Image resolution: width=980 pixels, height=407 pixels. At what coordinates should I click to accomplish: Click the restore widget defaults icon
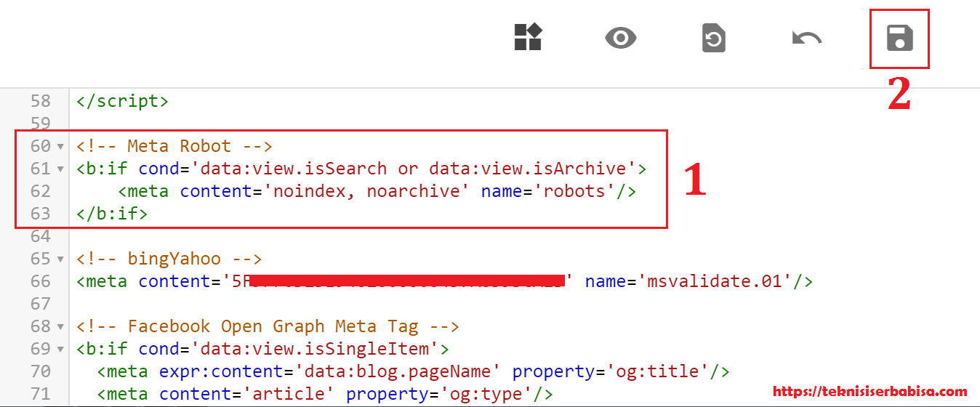713,39
